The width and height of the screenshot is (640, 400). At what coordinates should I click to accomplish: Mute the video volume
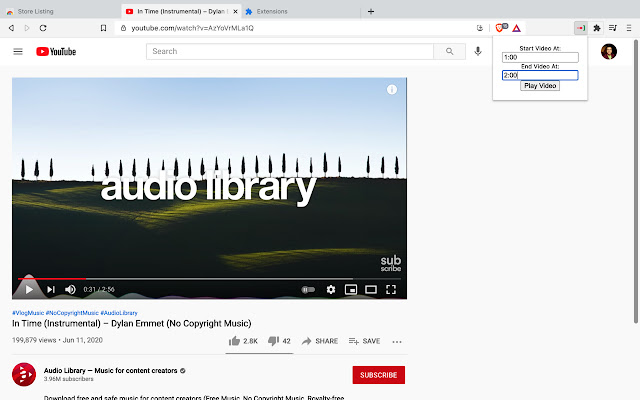point(70,289)
